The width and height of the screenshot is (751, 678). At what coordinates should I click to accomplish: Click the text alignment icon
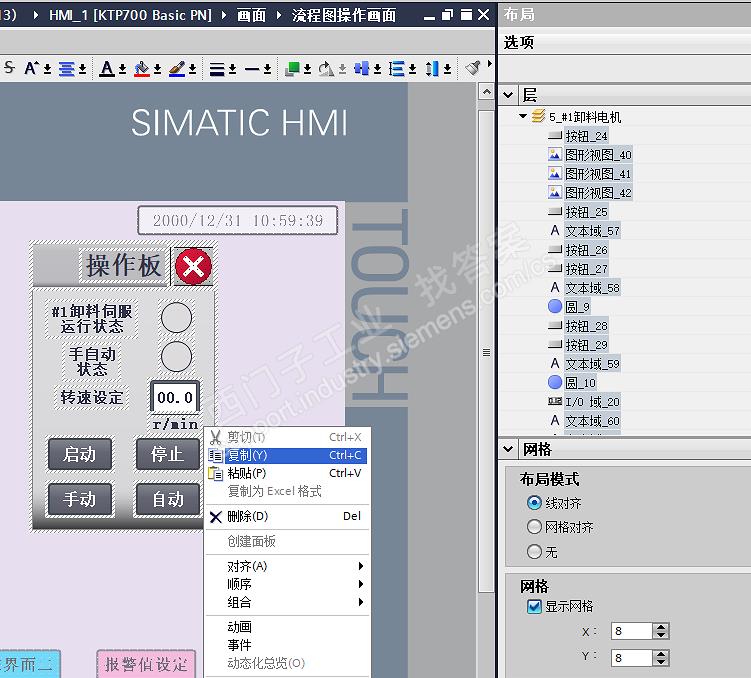67,68
